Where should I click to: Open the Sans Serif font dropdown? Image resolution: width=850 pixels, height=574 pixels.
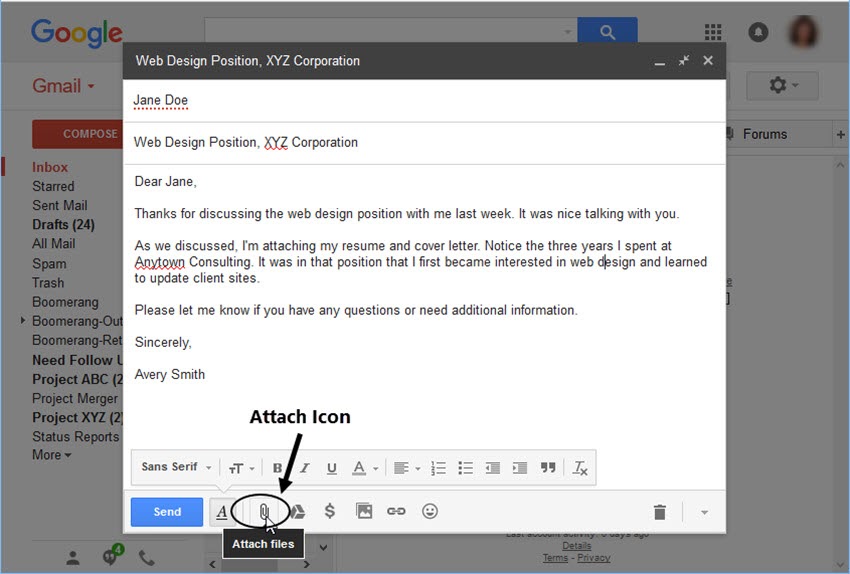click(x=176, y=467)
